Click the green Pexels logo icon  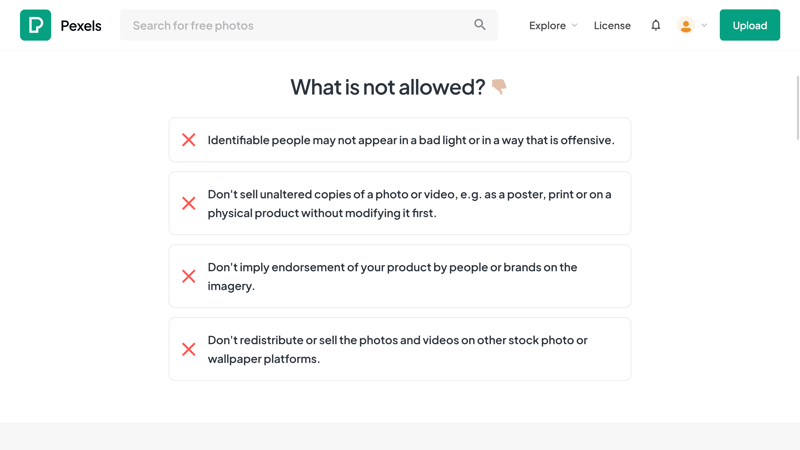coord(35,25)
